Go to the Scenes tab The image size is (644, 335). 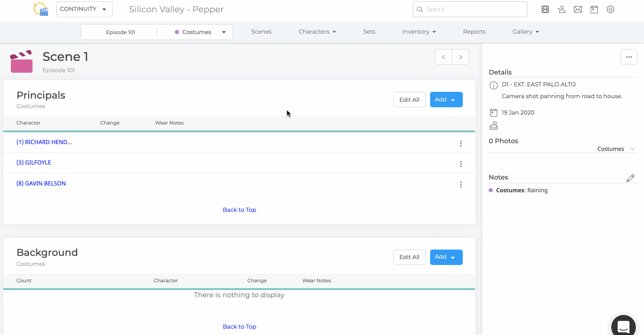pyautogui.click(x=261, y=32)
